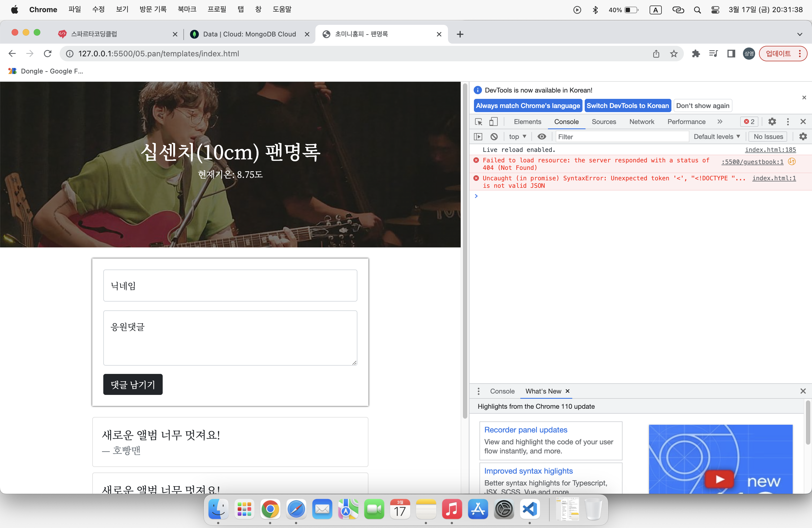
Task: Go forward in browser history
Action: click(30, 54)
